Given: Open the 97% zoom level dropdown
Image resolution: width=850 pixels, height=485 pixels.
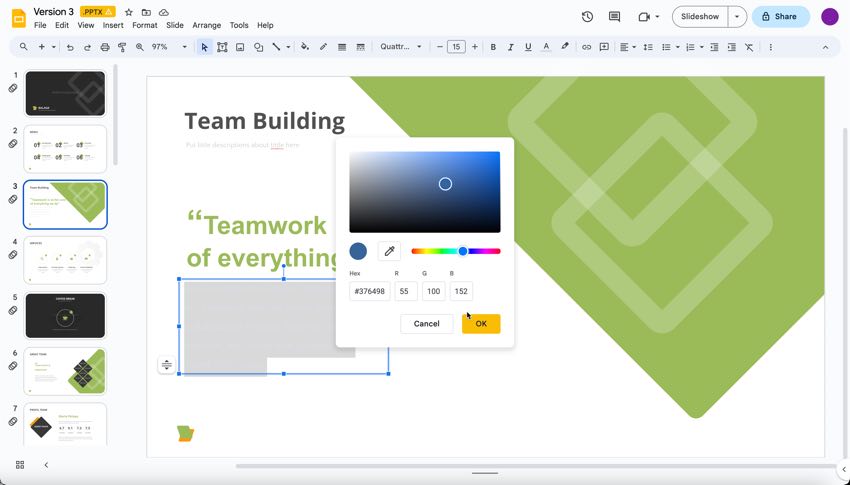Looking at the screenshot, I should coord(169,47).
